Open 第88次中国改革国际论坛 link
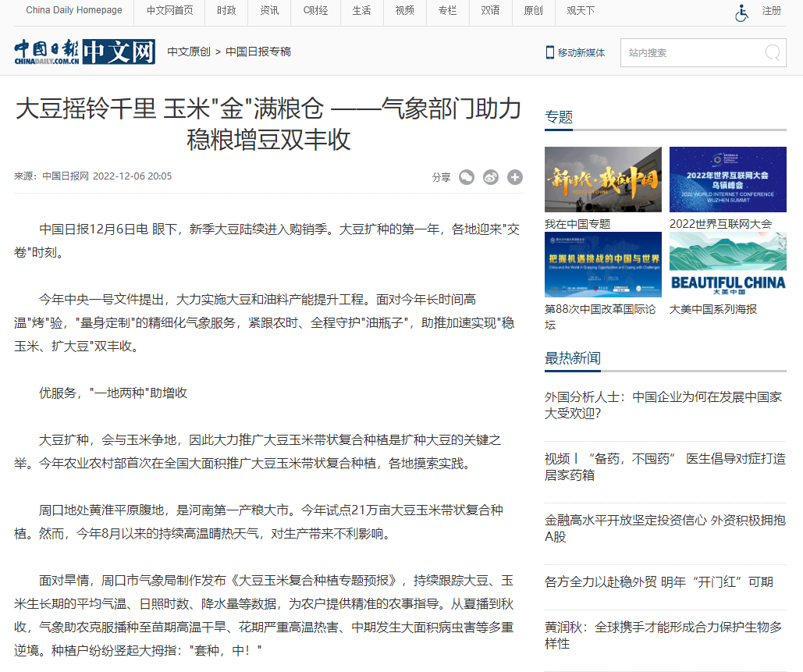The width and height of the screenshot is (803, 672). 600,317
